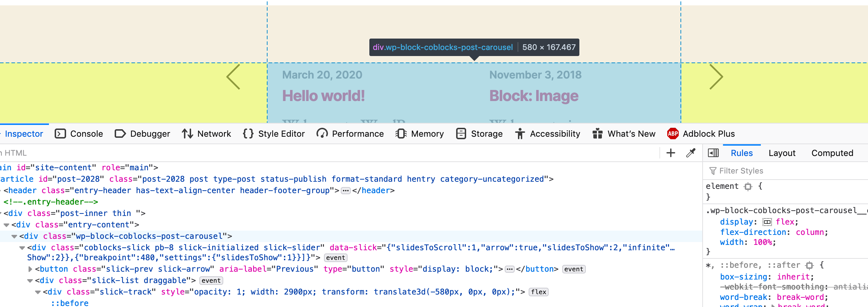868x307 pixels.
Task: Click ::before, ::after selector highlight icon
Action: pos(809,265)
